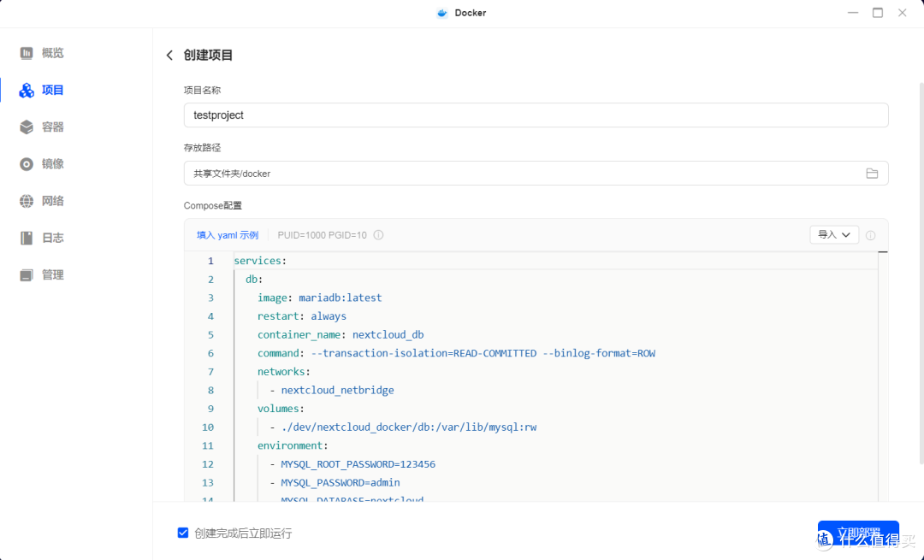Click the code line "db:"
Screen dimensions: 924x560
pyautogui.click(x=254, y=279)
